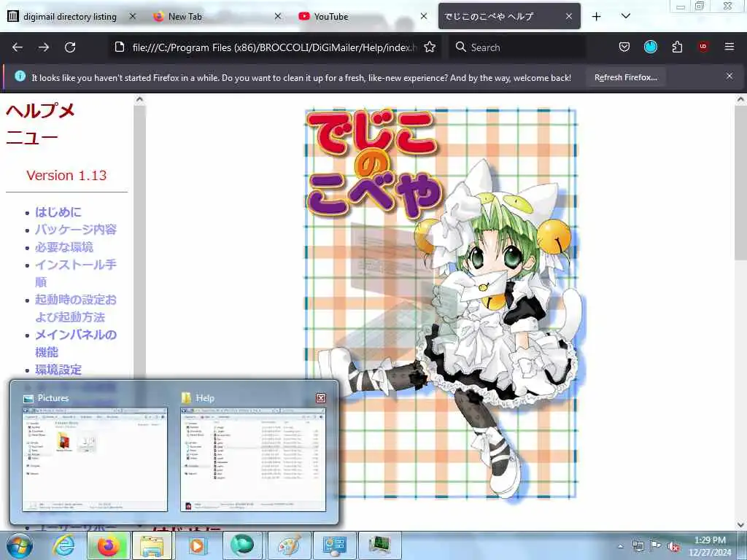This screenshot has width=747, height=560.
Task: Open the 環境設定 help link
Action: [x=58, y=370]
